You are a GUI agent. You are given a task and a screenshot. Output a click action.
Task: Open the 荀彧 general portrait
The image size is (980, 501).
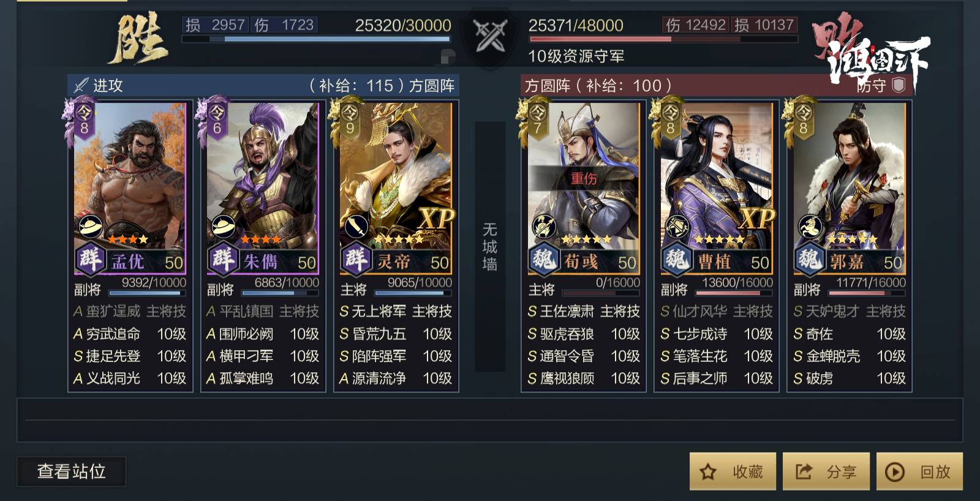point(584,176)
